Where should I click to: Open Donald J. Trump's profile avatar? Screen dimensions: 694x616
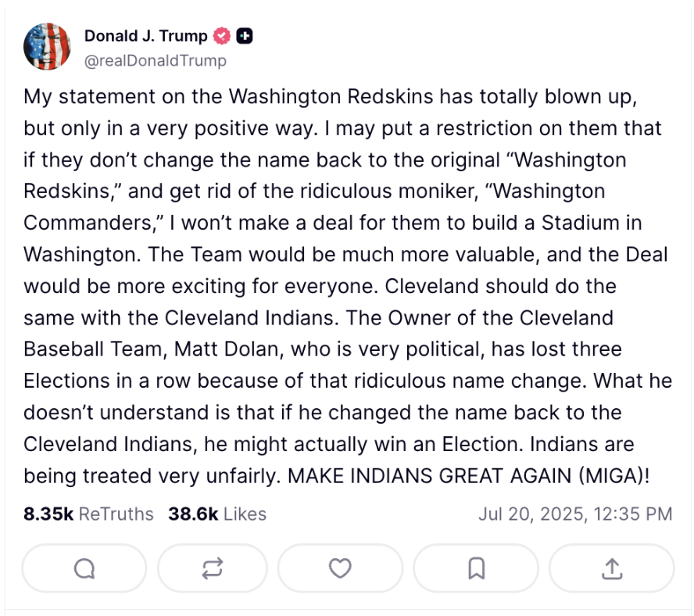pos(48,47)
